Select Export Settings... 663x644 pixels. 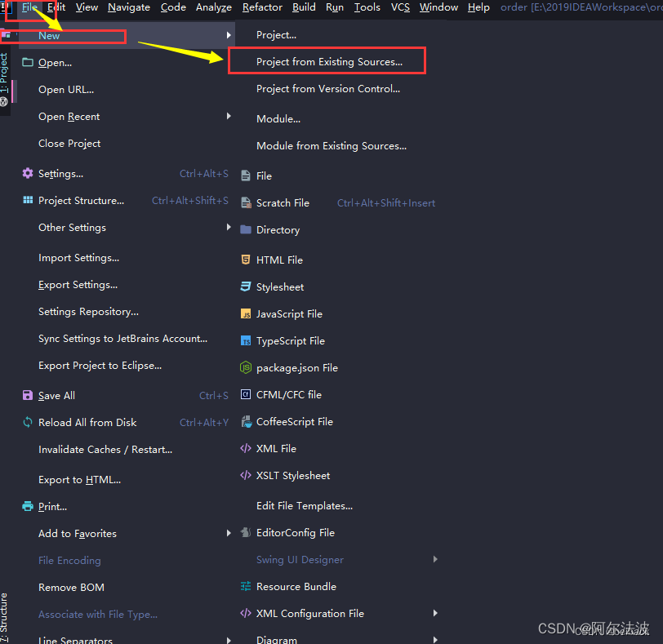[78, 285]
